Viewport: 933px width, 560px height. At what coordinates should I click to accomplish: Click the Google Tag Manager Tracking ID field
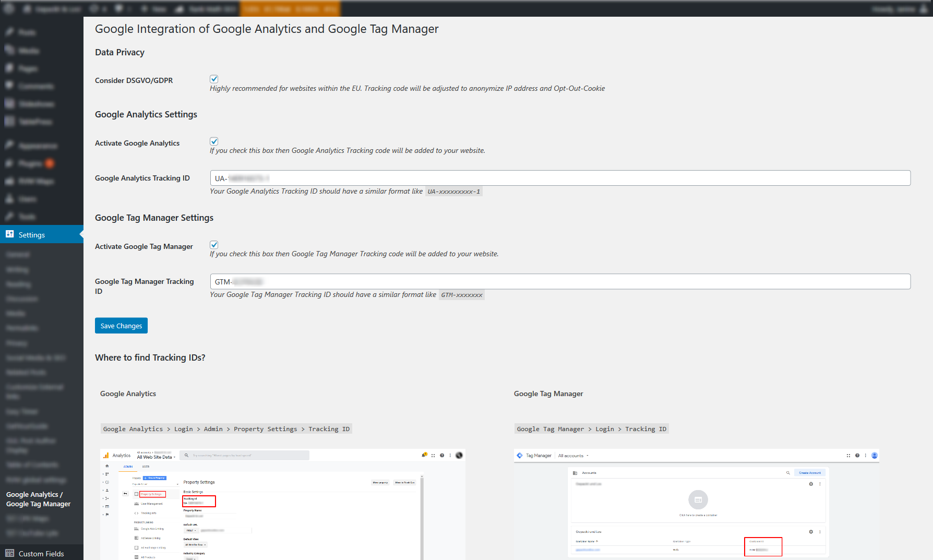click(x=560, y=281)
